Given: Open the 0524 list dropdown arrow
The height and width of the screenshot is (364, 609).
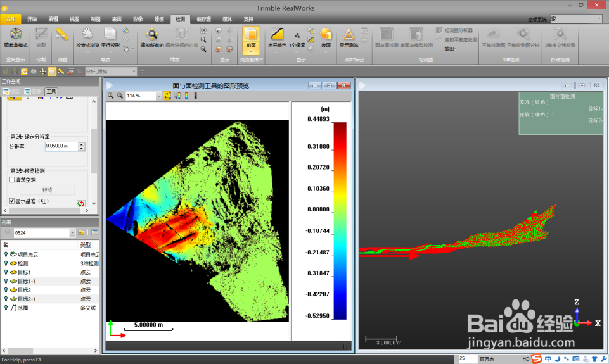Looking at the screenshot, I should click(72, 233).
